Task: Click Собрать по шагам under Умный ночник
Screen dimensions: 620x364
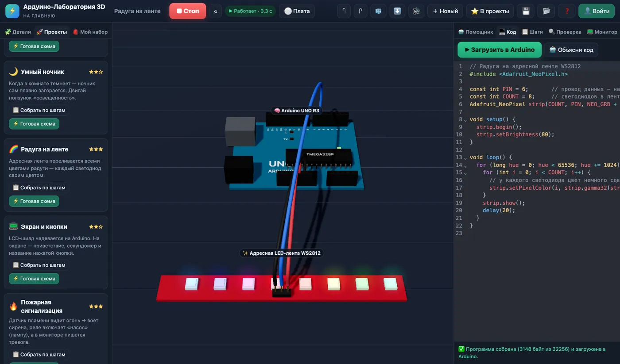Action: click(39, 110)
